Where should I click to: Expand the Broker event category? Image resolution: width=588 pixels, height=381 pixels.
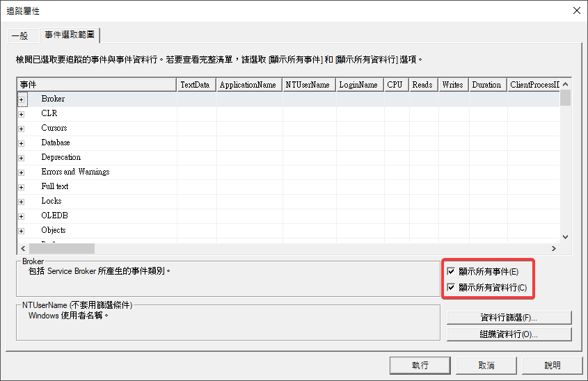[22, 99]
